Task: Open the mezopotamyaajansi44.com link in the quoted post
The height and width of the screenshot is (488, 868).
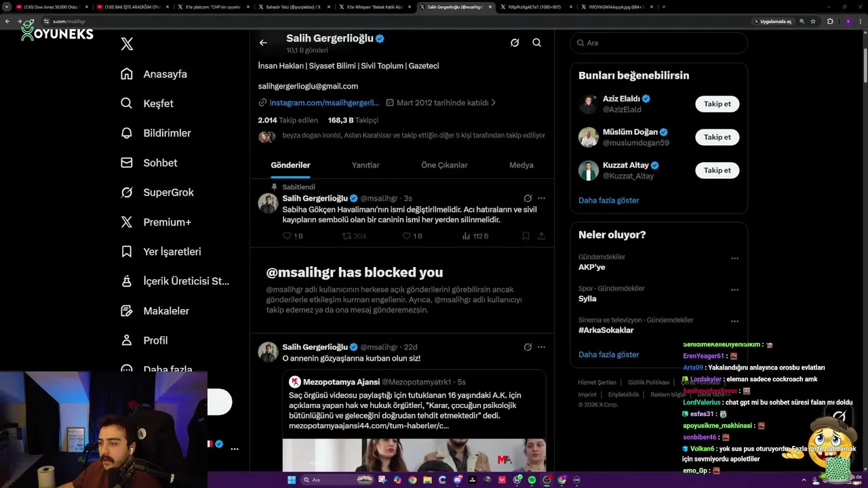Action: pyautogui.click(x=369, y=426)
